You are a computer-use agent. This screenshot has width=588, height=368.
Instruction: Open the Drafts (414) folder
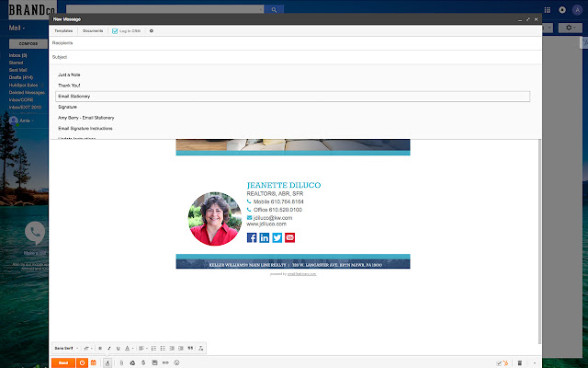tap(21, 77)
